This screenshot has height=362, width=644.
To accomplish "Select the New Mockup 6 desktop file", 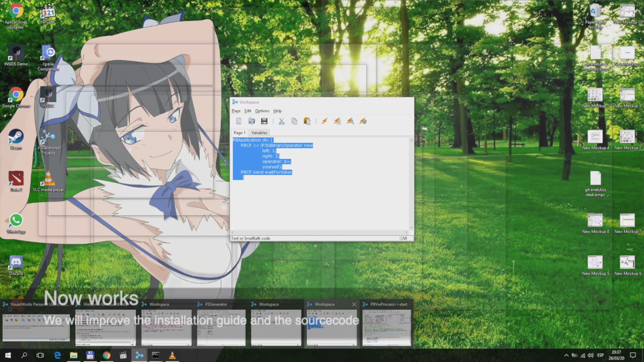I will (x=628, y=265).
